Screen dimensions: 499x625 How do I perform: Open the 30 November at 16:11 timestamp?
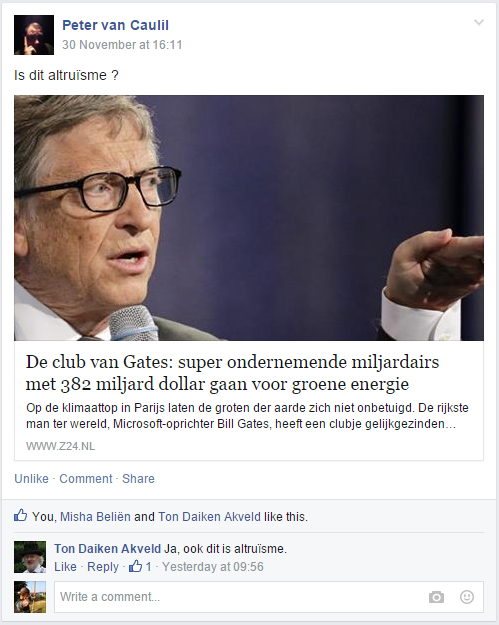122,45
